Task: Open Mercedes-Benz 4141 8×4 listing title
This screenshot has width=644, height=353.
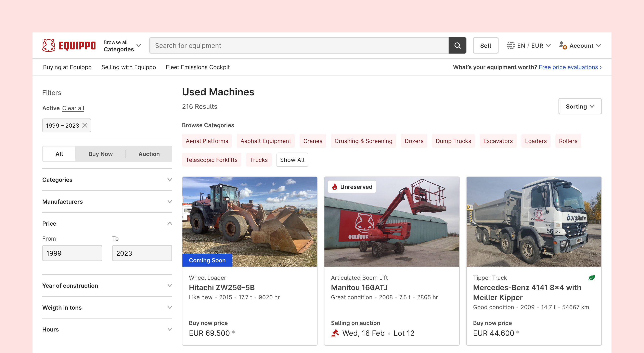Action: (527, 292)
